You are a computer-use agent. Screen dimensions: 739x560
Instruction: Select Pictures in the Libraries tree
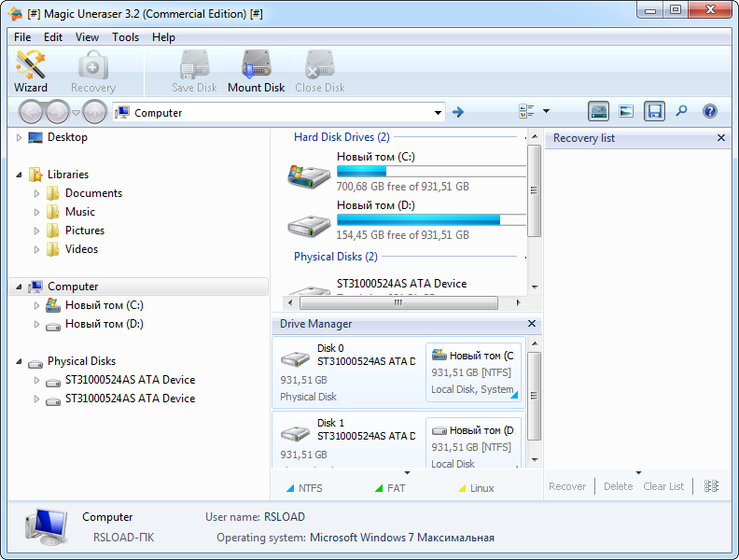85,231
